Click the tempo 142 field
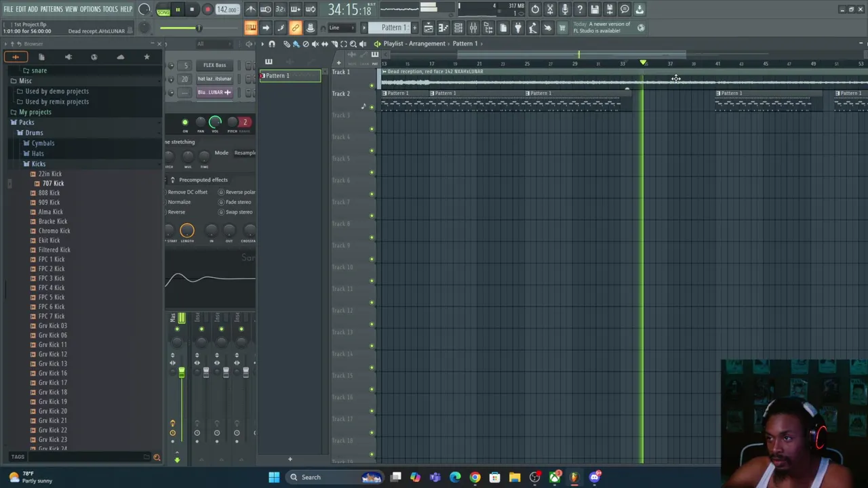 (226, 9)
